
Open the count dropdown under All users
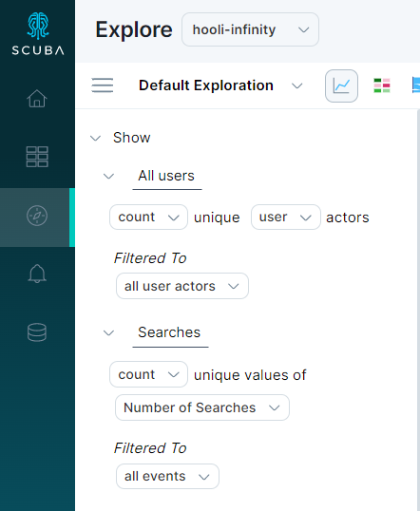click(x=148, y=218)
